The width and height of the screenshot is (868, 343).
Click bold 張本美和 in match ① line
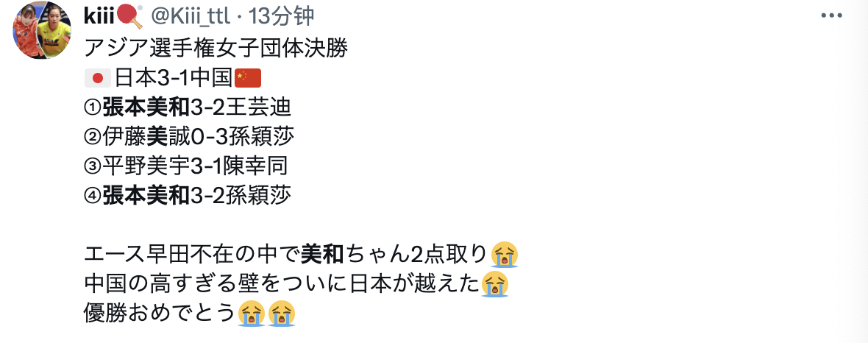[146, 107]
